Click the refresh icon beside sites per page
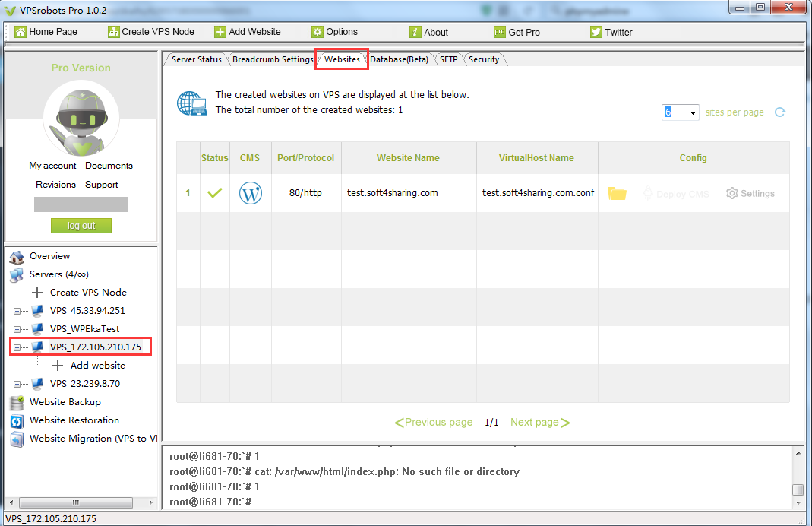The height and width of the screenshot is (526, 812). [779, 112]
